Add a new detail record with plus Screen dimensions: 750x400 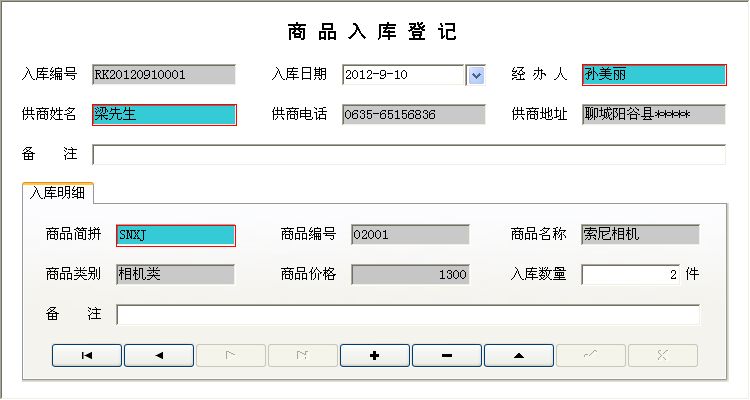(375, 356)
